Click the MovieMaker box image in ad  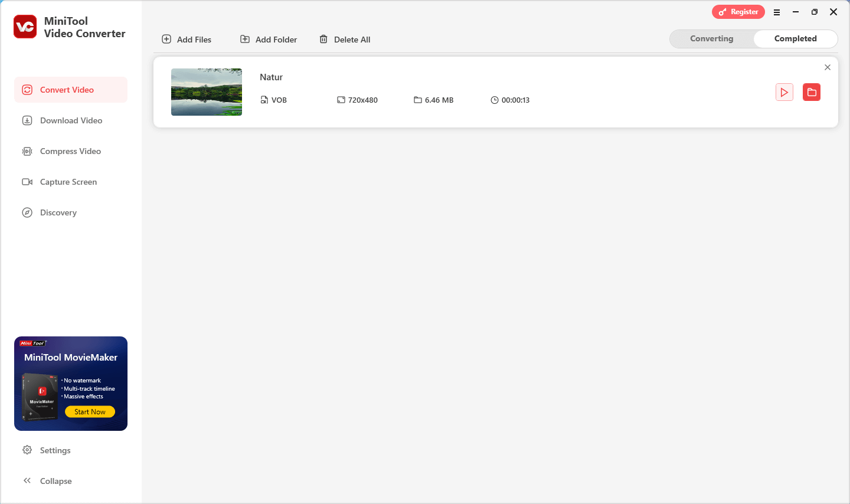coord(40,397)
